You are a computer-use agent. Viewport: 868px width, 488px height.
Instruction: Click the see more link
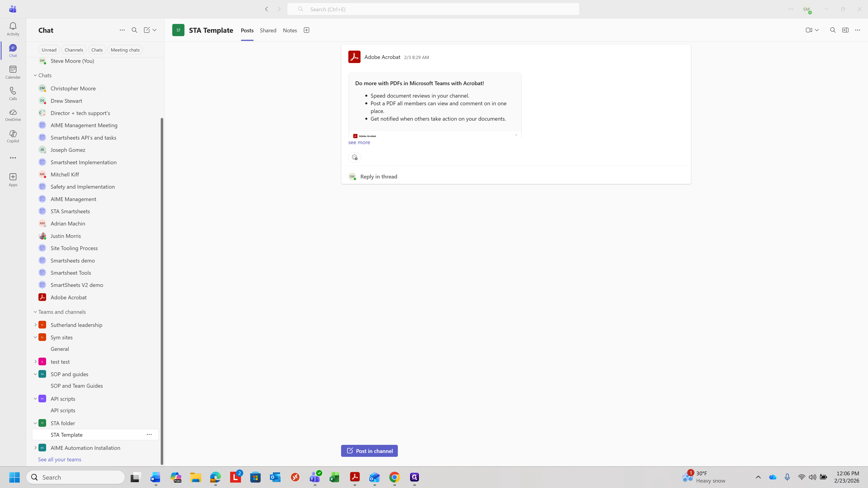(x=359, y=142)
